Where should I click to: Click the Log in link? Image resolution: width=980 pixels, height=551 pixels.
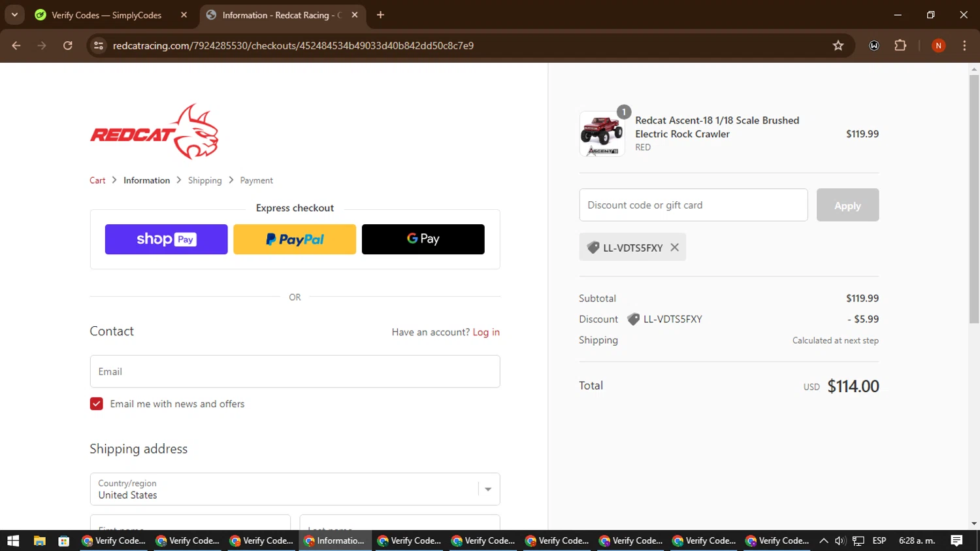(486, 332)
